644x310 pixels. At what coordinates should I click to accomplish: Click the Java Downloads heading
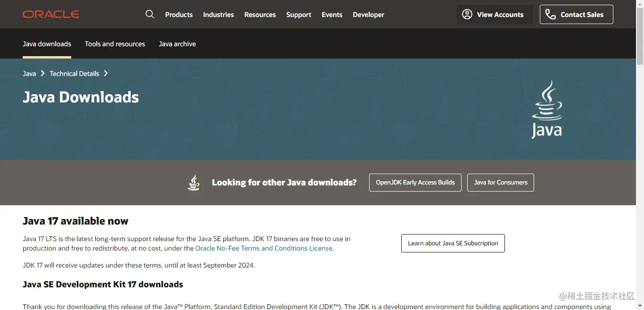pyautogui.click(x=81, y=97)
